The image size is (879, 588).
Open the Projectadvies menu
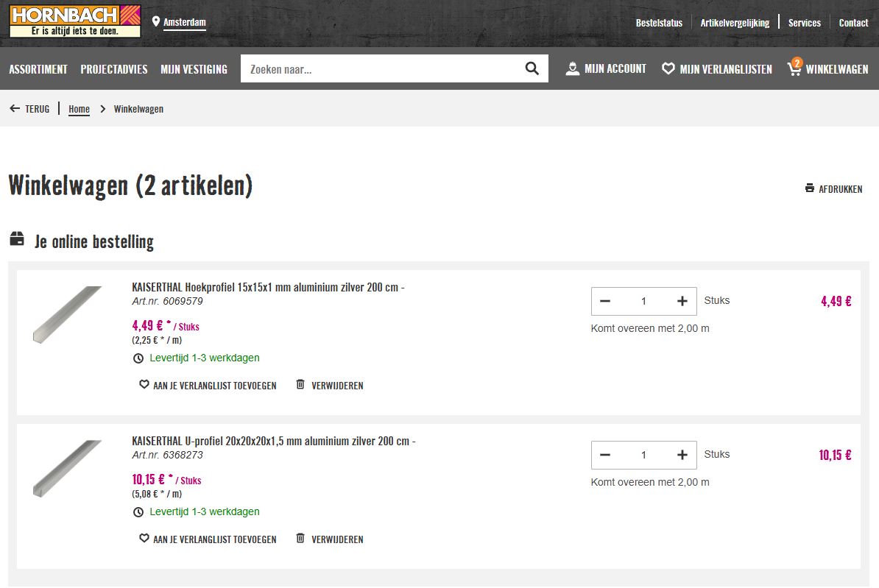114,69
